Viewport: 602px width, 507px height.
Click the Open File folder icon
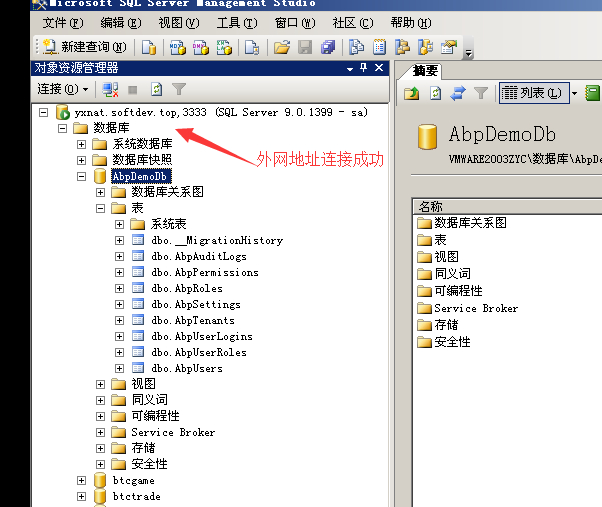tap(282, 48)
